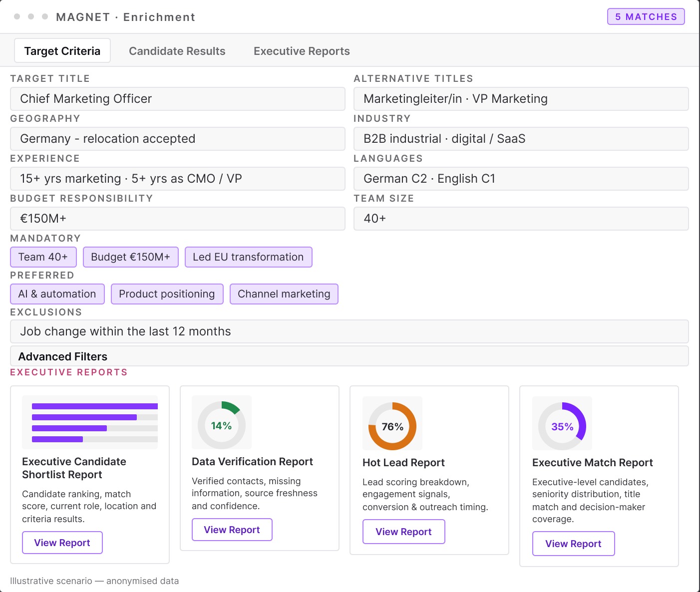700x592 pixels.
Task: Click the Budget Responsibility field
Action: pos(178,219)
